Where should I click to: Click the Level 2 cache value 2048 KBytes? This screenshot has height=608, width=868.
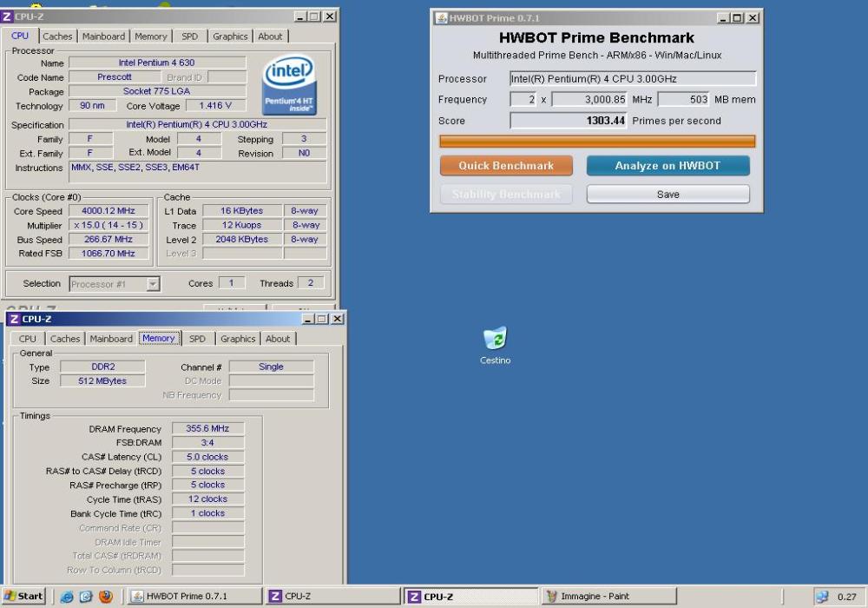pyautogui.click(x=242, y=239)
